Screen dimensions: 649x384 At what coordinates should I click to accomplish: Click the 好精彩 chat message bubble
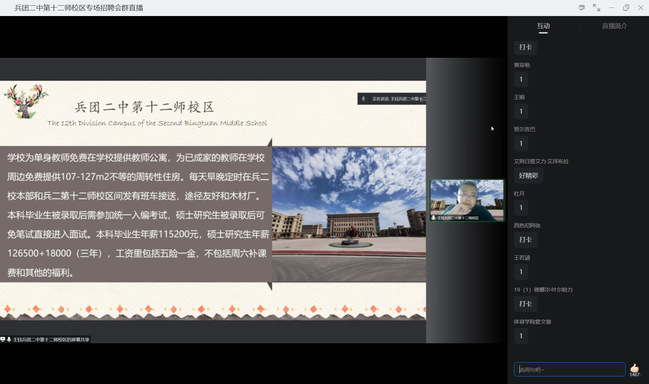pyautogui.click(x=529, y=175)
